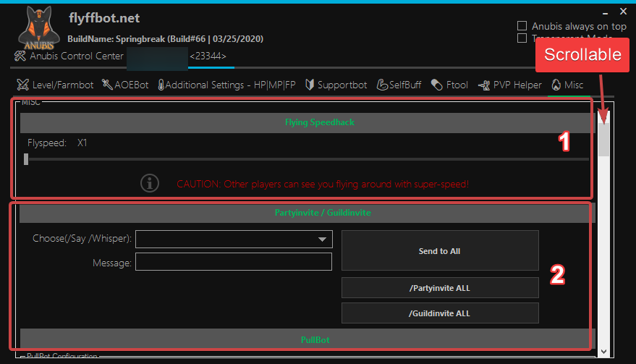Click the /Partyinvite ALL button
Screen dimensions: 636x364
440,288
